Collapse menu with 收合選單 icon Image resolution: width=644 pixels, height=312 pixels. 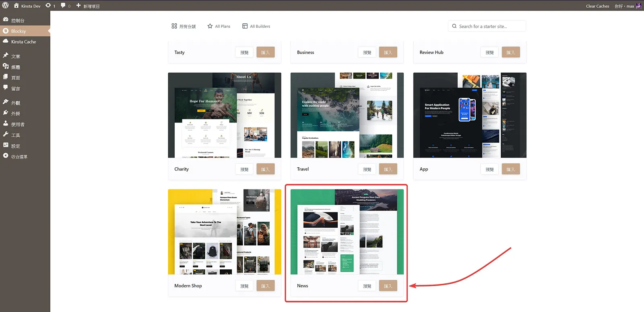6,156
